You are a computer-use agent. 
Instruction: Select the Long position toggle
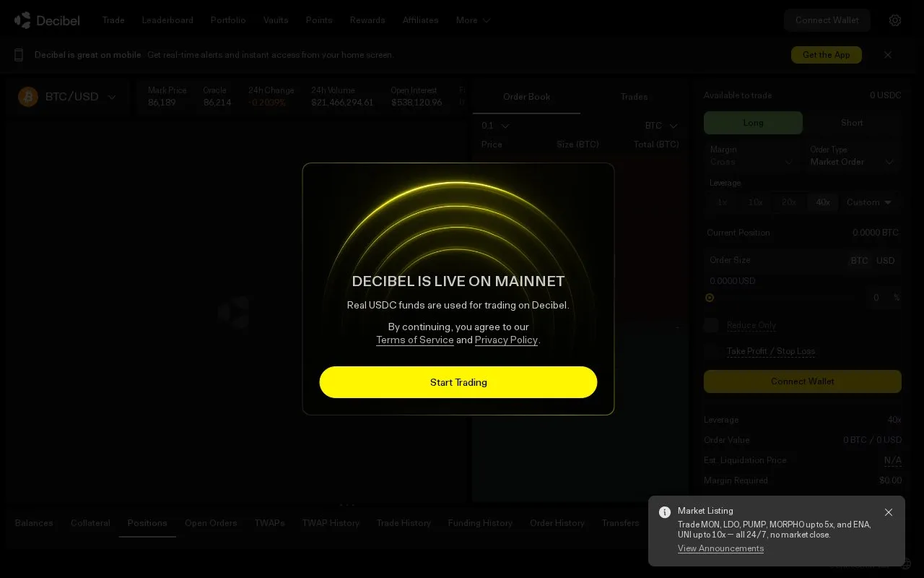(753, 123)
